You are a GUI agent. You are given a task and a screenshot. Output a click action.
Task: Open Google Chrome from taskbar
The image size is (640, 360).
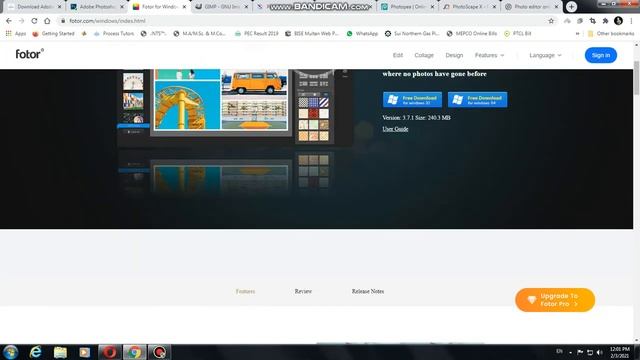click(x=134, y=352)
